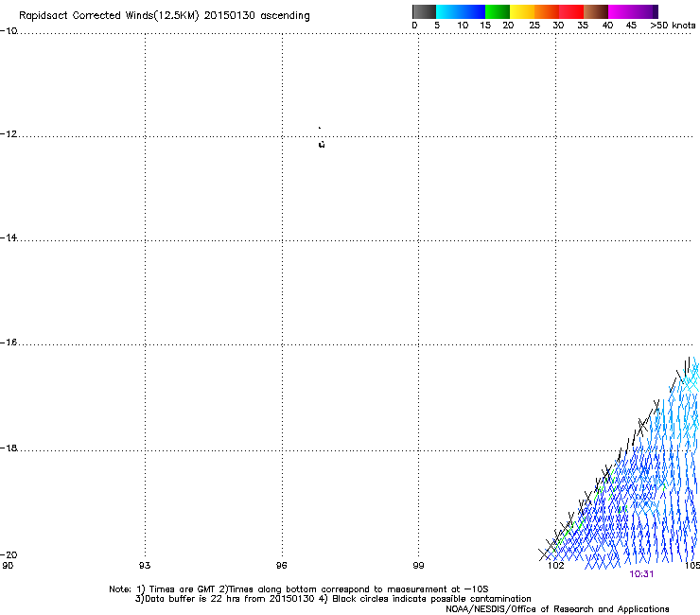Click the longitude label '93'

click(x=145, y=566)
